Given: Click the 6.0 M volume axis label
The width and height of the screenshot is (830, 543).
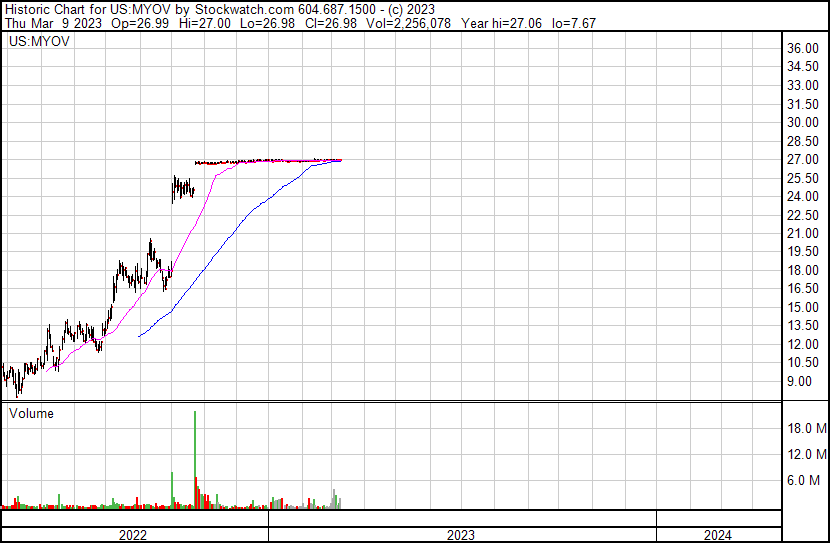Looking at the screenshot, I should (809, 480).
